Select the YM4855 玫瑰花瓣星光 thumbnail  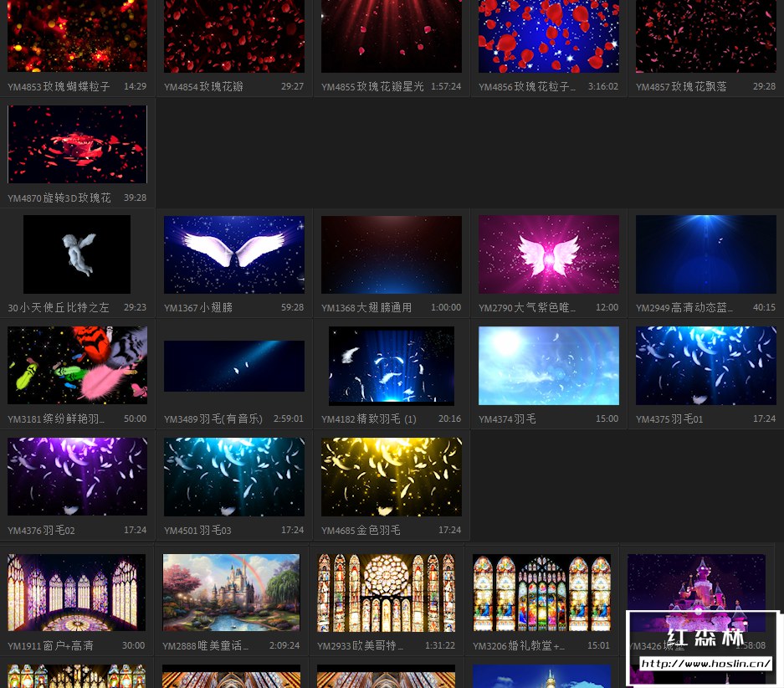[392, 36]
